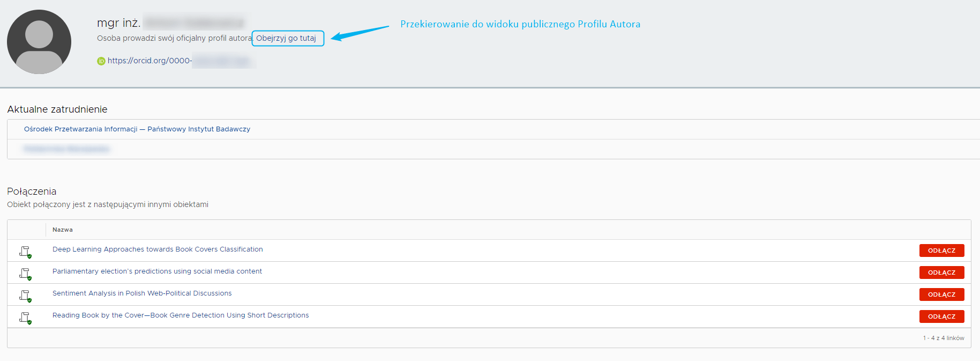Click the Nazwa column header

tap(63, 230)
